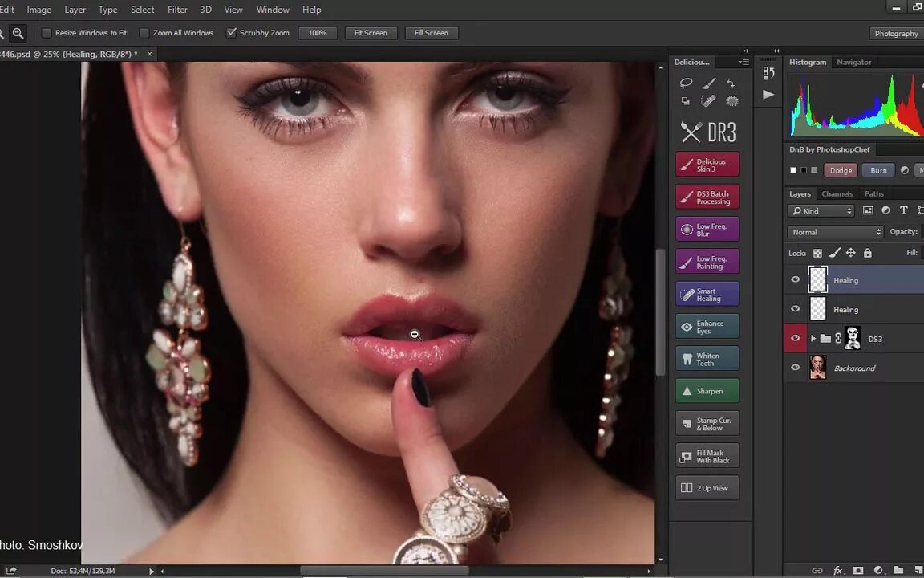Run the Delicious Skin 3 button
The width and height of the screenshot is (924, 578).
click(707, 165)
